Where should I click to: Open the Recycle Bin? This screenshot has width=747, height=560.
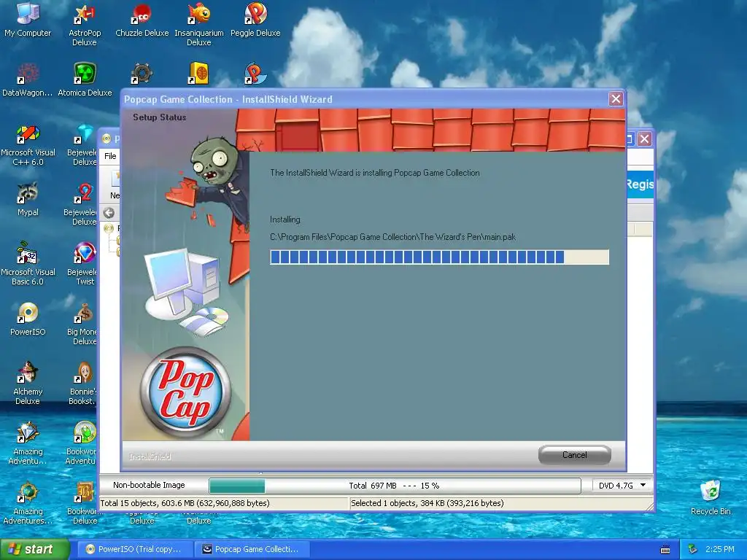click(711, 498)
